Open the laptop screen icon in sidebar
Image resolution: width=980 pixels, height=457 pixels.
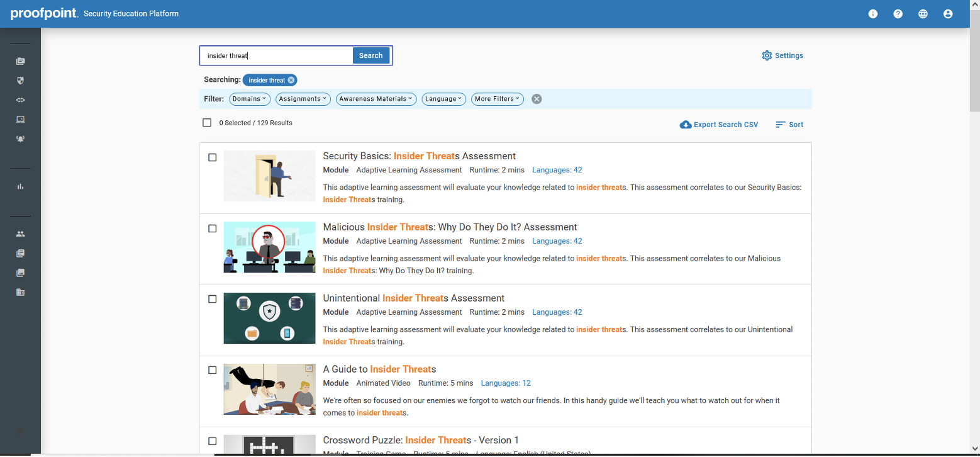coord(20,120)
